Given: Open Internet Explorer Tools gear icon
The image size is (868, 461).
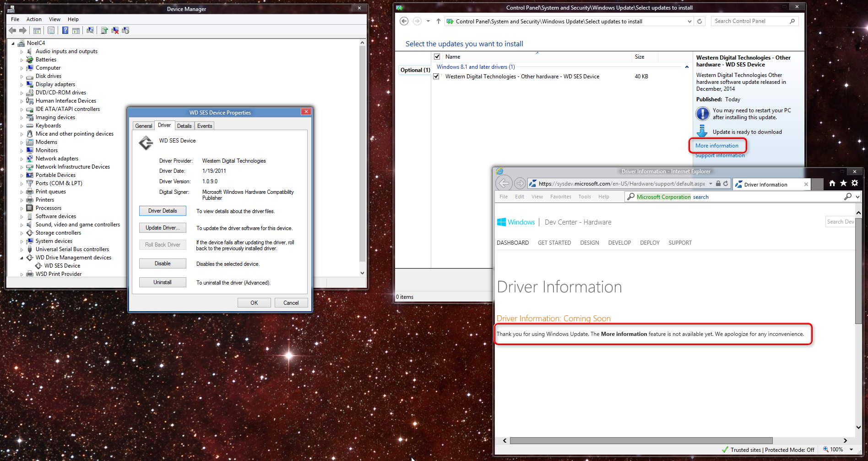Looking at the screenshot, I should click(855, 183).
